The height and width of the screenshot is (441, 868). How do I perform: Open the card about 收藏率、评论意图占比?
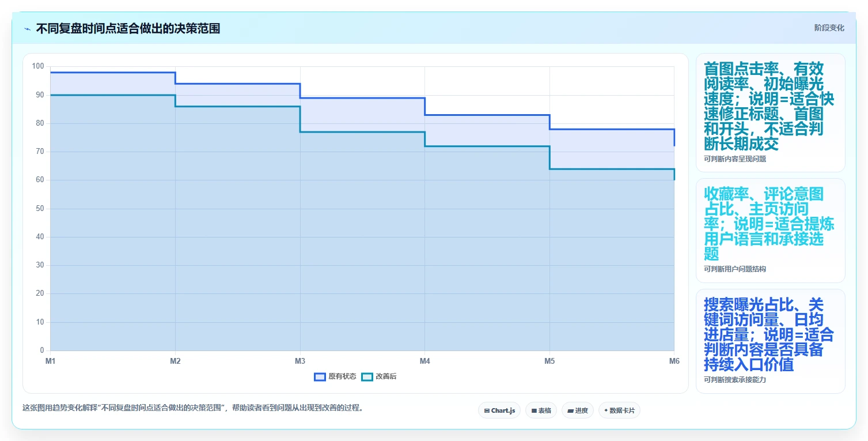770,231
